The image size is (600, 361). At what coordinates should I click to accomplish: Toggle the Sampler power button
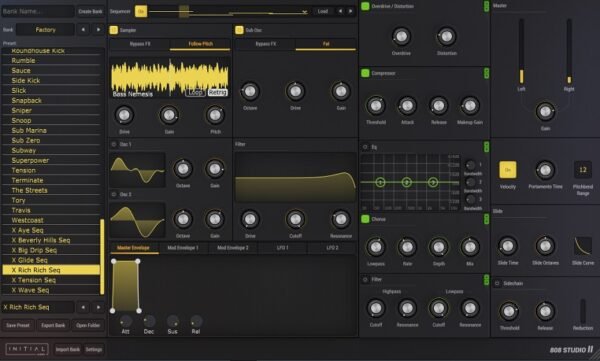click(x=114, y=30)
